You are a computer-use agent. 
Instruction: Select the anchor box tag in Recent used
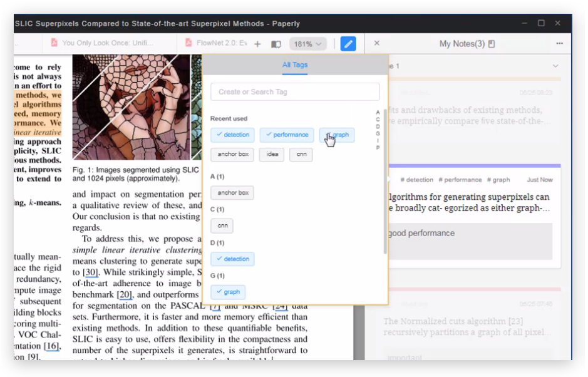point(232,155)
